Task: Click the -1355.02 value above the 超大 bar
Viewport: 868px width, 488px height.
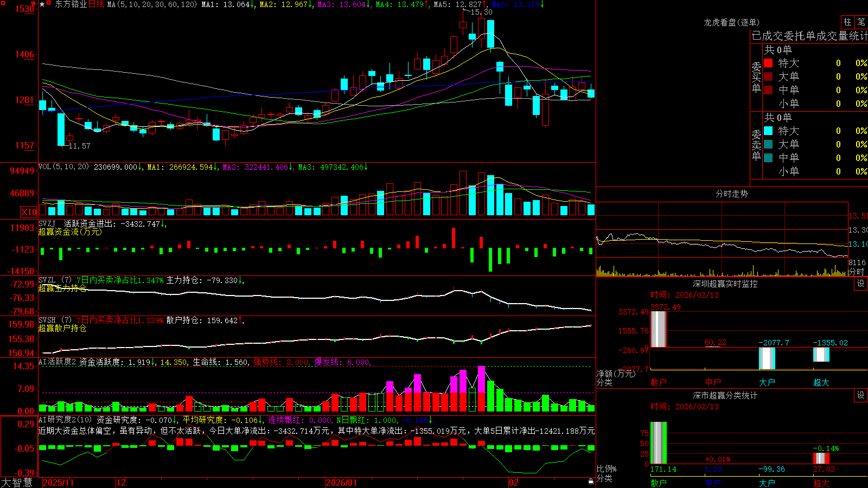Action: [x=831, y=343]
